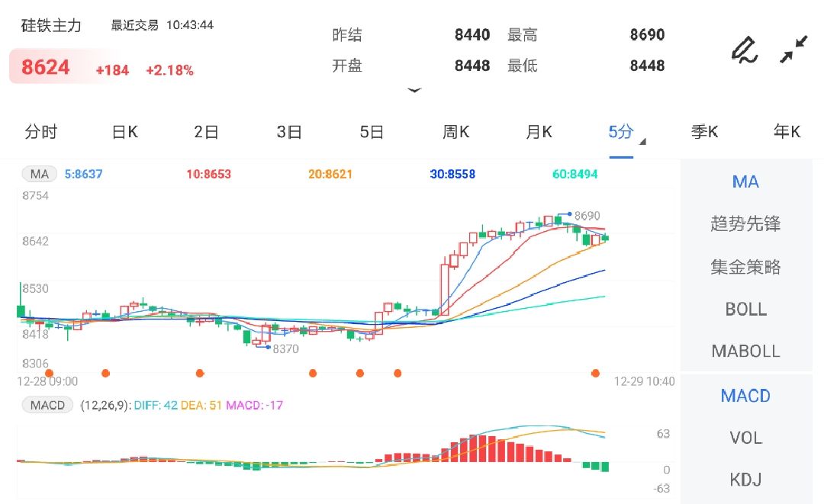Select the 5分 tab
Image resolution: width=824 pixels, height=504 pixels.
(621, 132)
